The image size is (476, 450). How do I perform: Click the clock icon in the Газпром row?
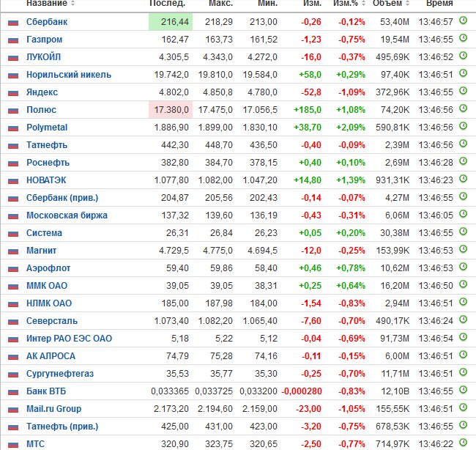point(463,38)
